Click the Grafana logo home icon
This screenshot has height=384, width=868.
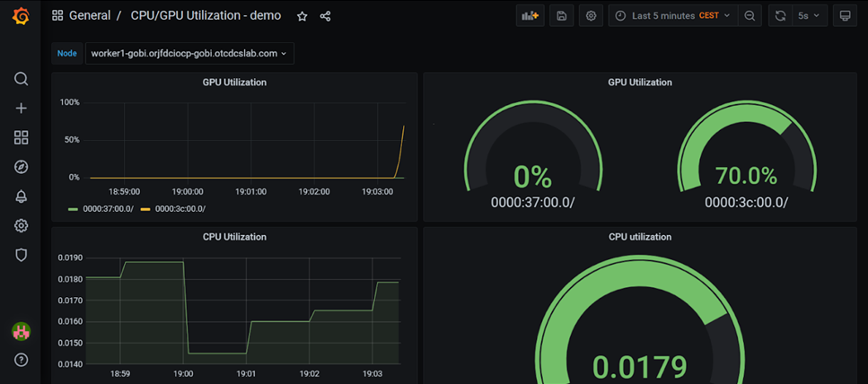[x=20, y=15]
